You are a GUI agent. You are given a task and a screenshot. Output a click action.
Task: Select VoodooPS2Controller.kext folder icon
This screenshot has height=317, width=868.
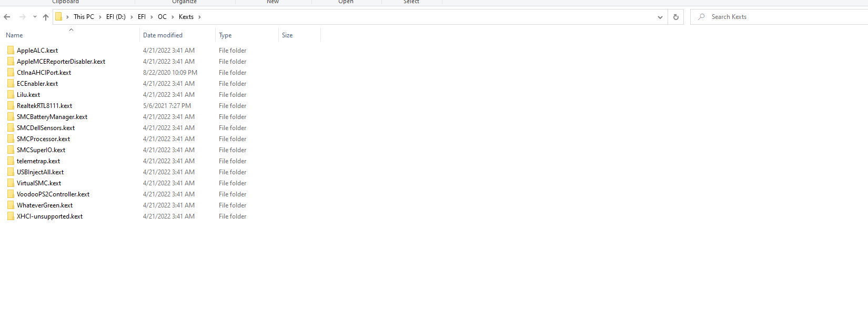pyautogui.click(x=11, y=194)
